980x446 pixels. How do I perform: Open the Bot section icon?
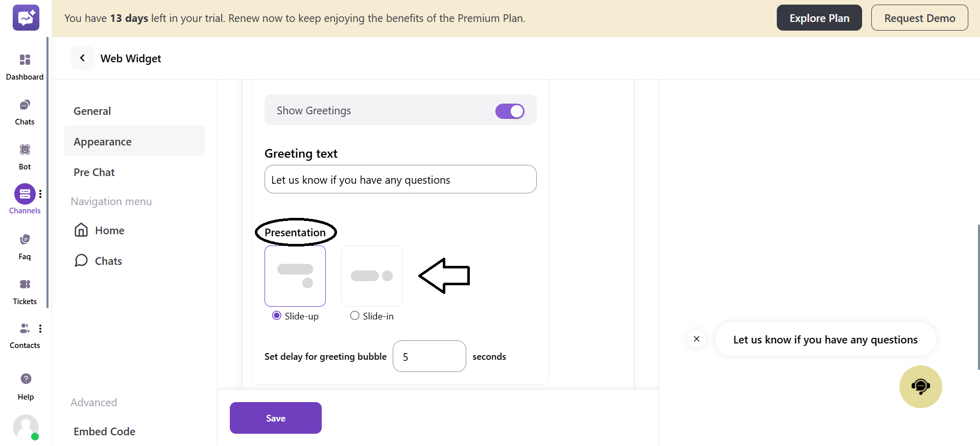pos(25,150)
